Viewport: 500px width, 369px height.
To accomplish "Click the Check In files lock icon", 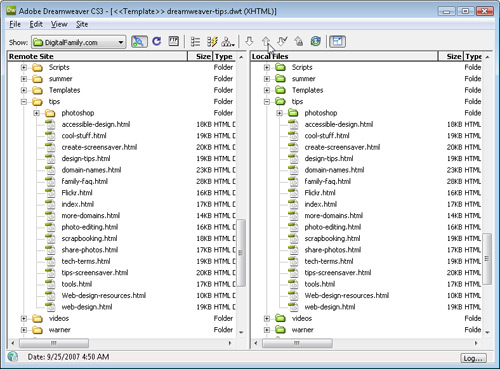I will (x=299, y=42).
